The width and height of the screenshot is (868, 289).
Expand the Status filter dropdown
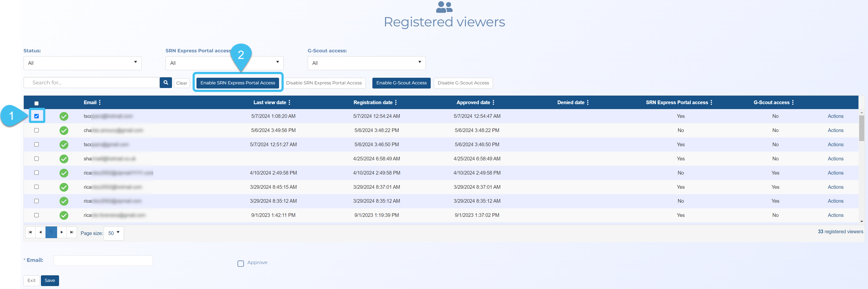tap(83, 63)
